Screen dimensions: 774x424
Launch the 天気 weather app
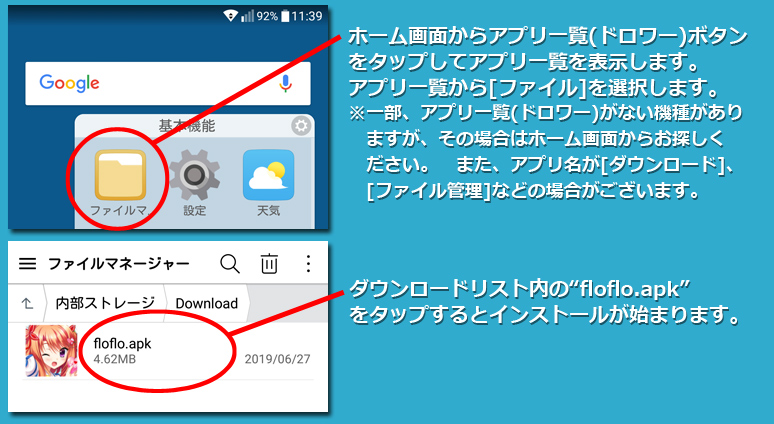pos(268,175)
